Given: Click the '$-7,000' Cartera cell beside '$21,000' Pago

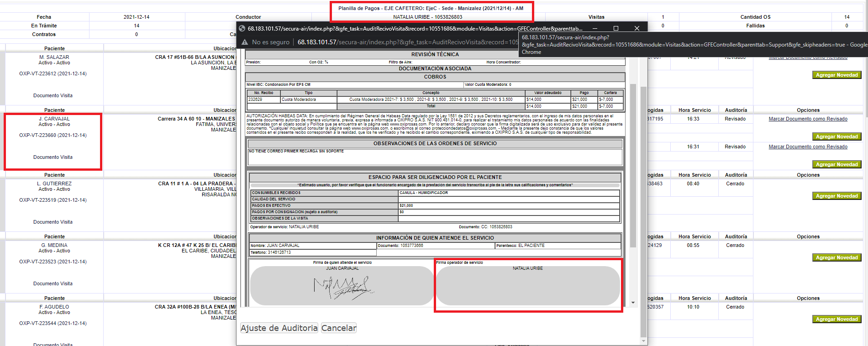Looking at the screenshot, I should point(610,100).
